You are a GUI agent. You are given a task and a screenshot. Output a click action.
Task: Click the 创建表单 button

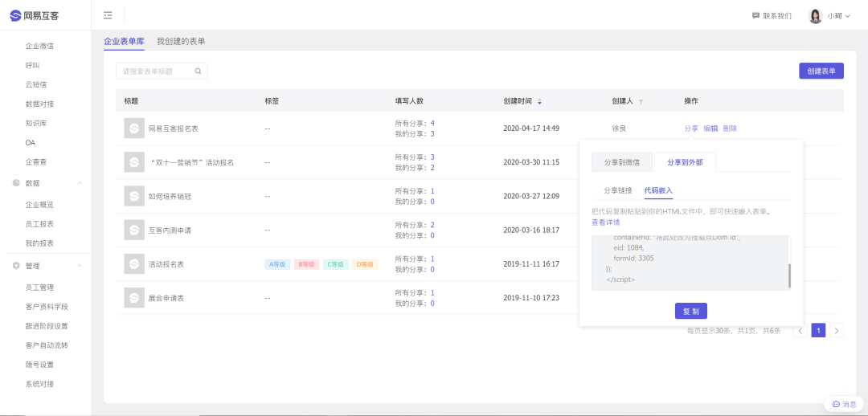(x=821, y=71)
